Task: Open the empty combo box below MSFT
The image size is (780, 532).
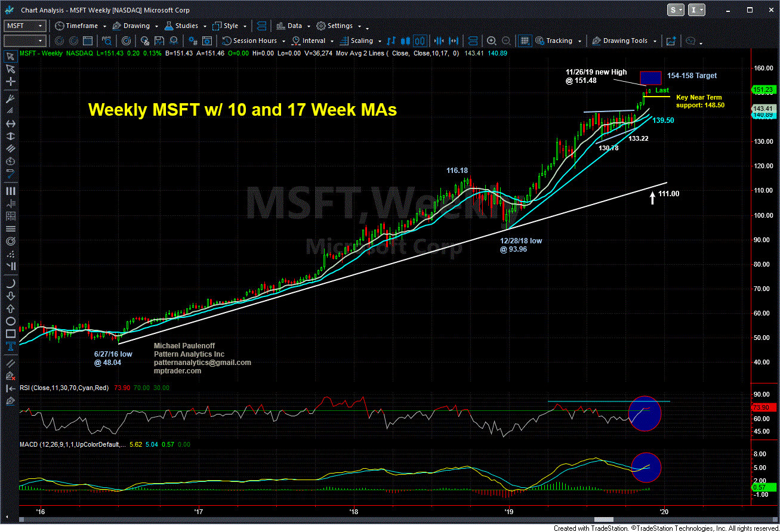Action: pos(24,41)
